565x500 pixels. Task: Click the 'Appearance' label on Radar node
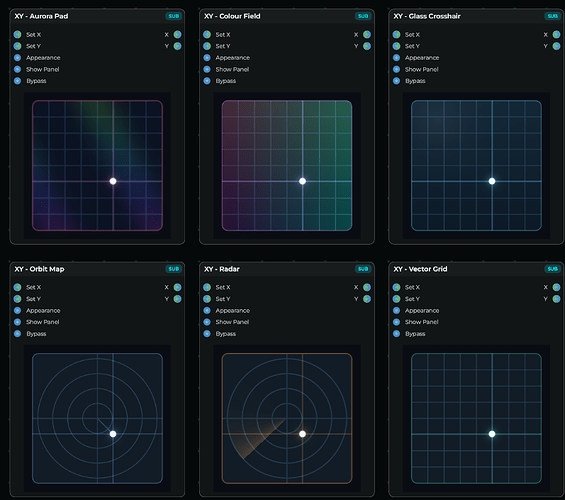click(x=233, y=311)
